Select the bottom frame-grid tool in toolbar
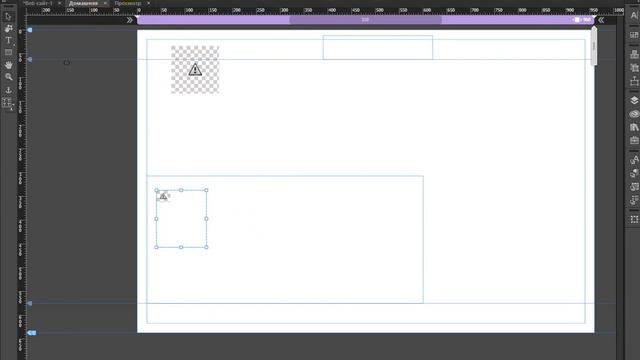This screenshot has height=360, width=640. (8, 103)
